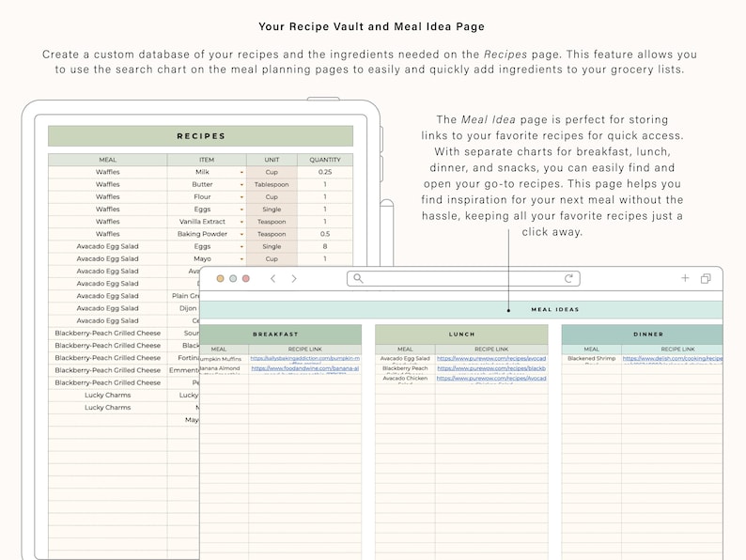Select the RECIPES title banner
Viewport: 746px width, 560px height.
[x=201, y=136]
